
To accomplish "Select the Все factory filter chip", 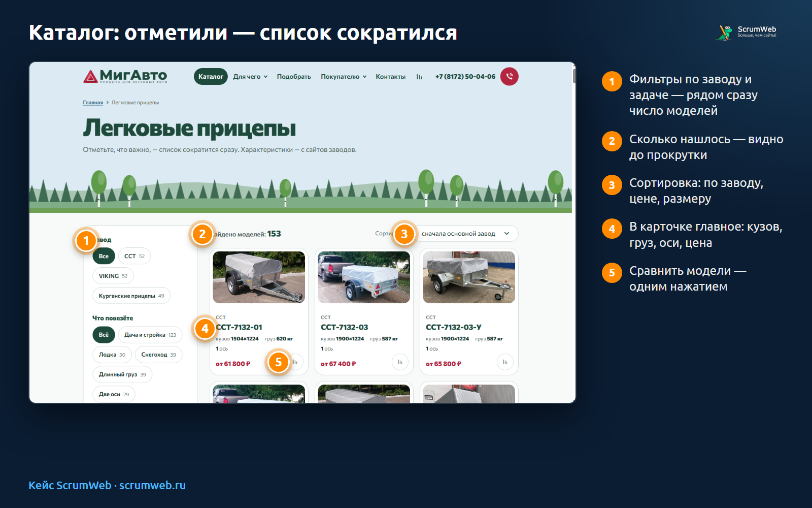I will [x=104, y=256].
